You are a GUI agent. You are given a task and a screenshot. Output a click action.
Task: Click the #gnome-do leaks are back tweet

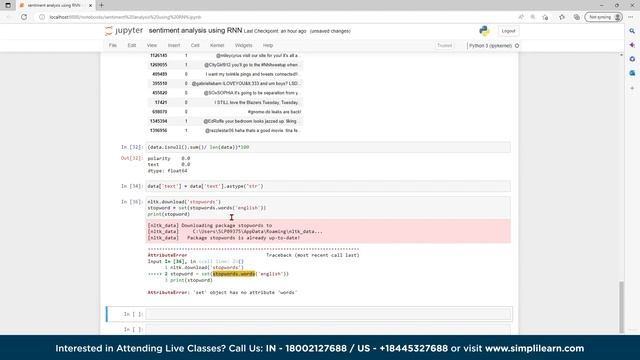274,112
